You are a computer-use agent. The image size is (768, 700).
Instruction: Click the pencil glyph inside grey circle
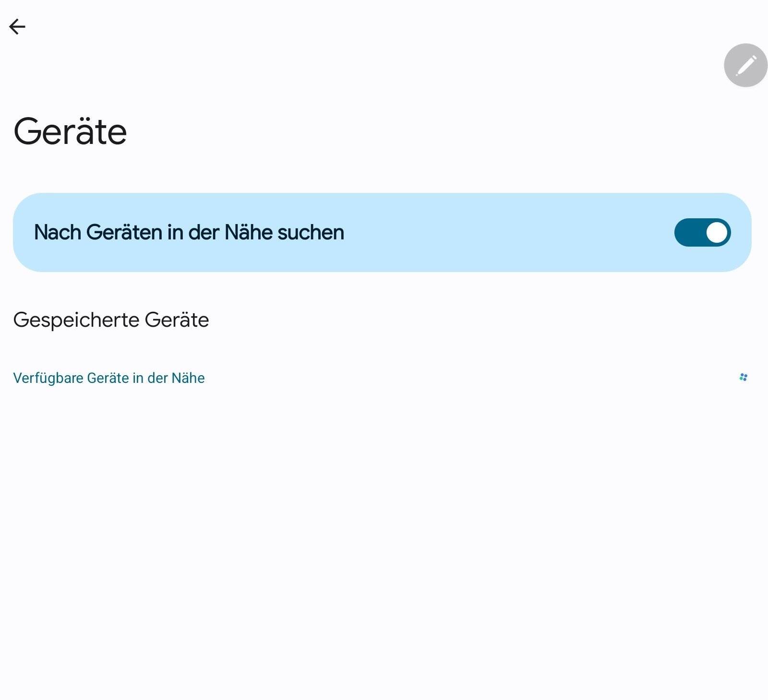click(746, 65)
